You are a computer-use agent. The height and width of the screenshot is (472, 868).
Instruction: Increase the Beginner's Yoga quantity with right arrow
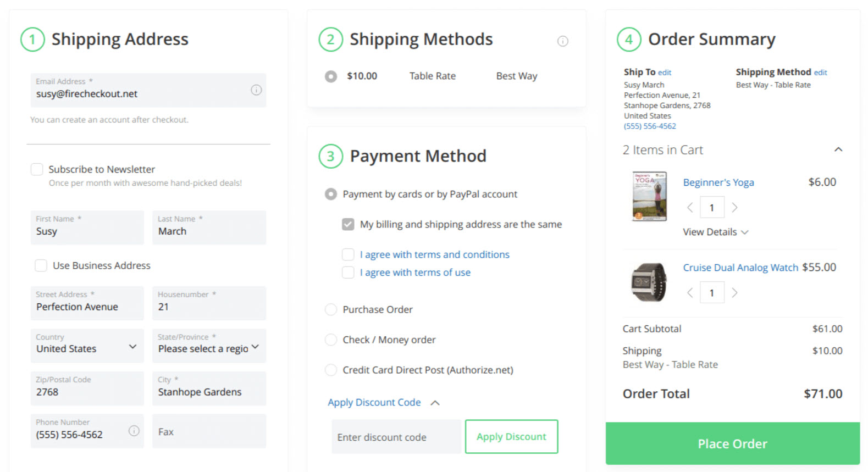click(x=734, y=208)
